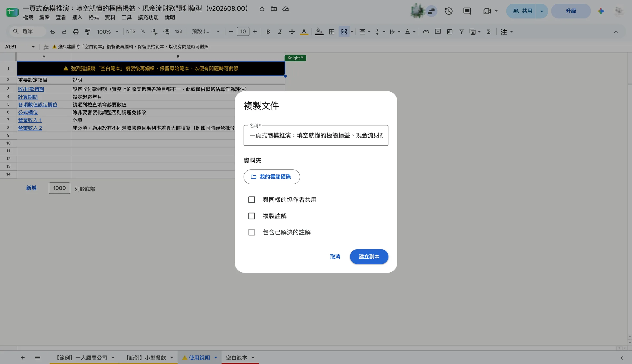This screenshot has height=364, width=632.
Task: Open 空白範本 sheet tab dropdown arrow
Action: click(253, 358)
